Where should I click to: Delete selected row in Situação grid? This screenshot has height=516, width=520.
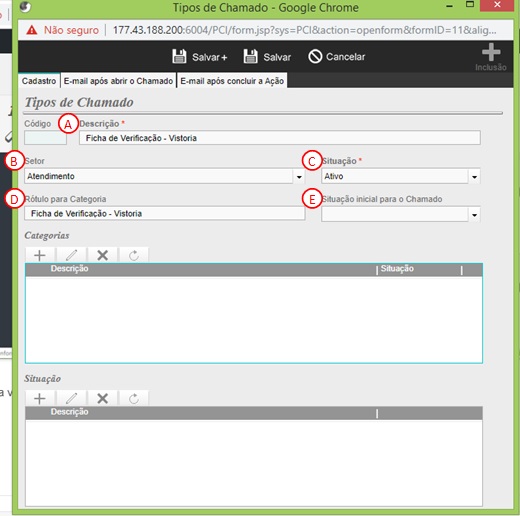(x=103, y=398)
